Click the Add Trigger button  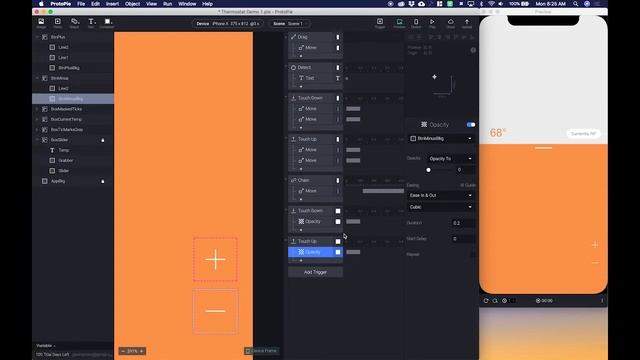316,272
